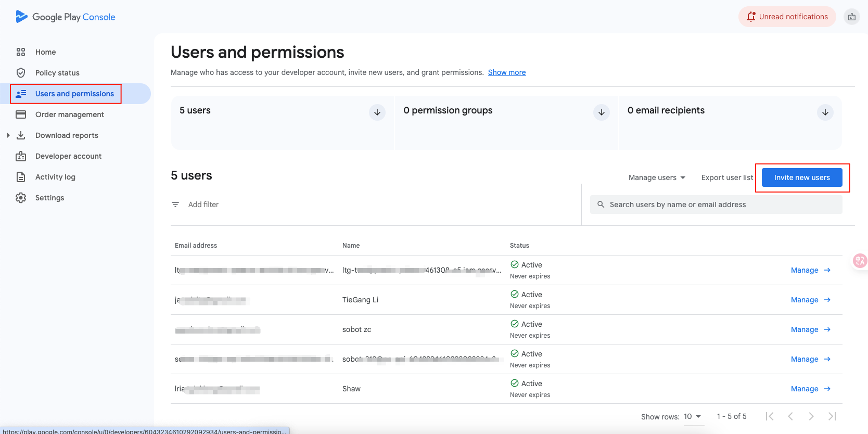Expand the 0 permission groups card arrow
This screenshot has width=868, height=434.
(x=601, y=112)
